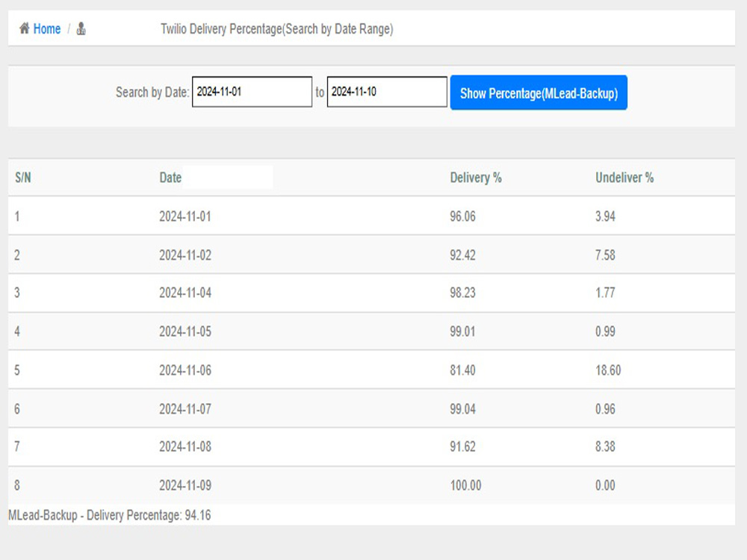
Task: Click the Search by Date label
Action: pyautogui.click(x=152, y=93)
